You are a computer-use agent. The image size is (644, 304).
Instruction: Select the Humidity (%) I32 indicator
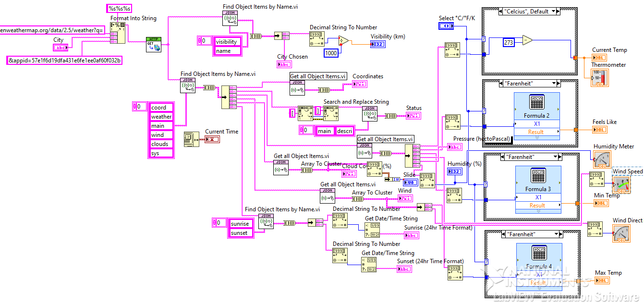point(454,171)
